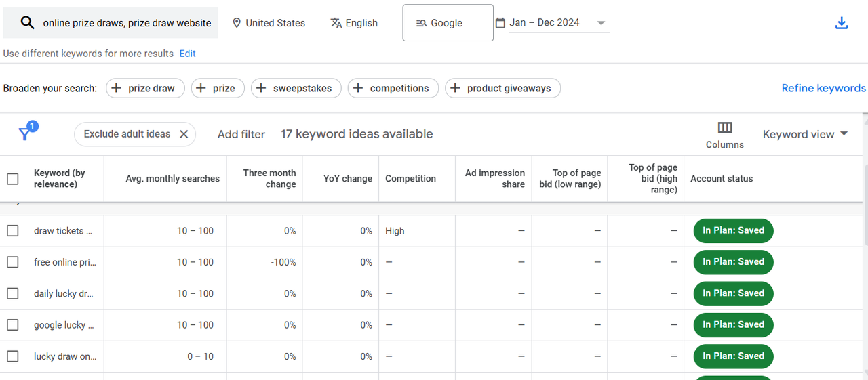Sort by Competition column header
The height and width of the screenshot is (380, 868).
pyautogui.click(x=410, y=179)
